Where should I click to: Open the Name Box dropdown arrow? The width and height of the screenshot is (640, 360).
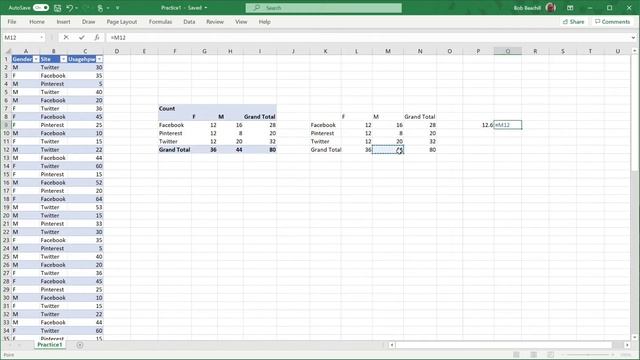[x=42, y=38]
